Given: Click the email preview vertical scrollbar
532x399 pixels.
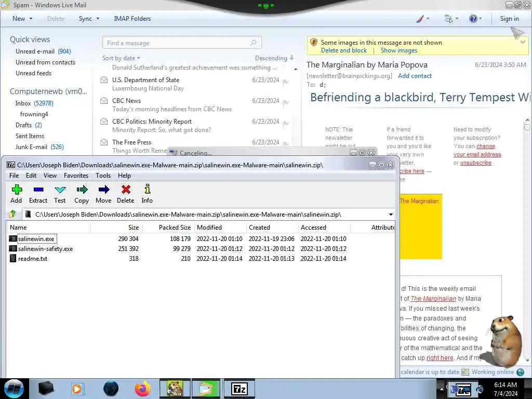Looking at the screenshot, I should [527, 239].
